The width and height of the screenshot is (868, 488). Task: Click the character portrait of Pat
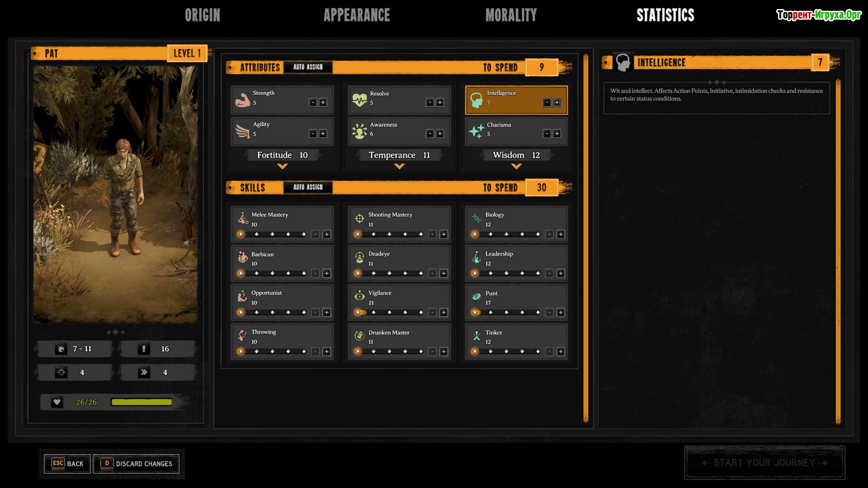pos(115,194)
